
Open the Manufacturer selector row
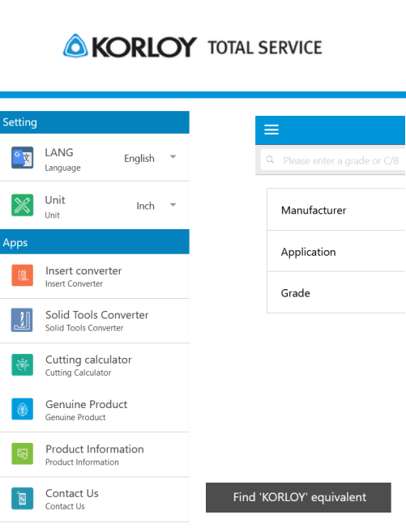336,210
